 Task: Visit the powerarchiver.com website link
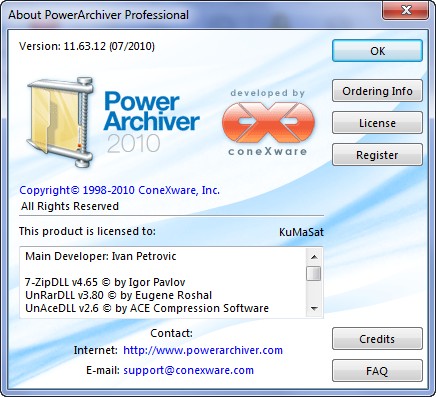(203, 350)
